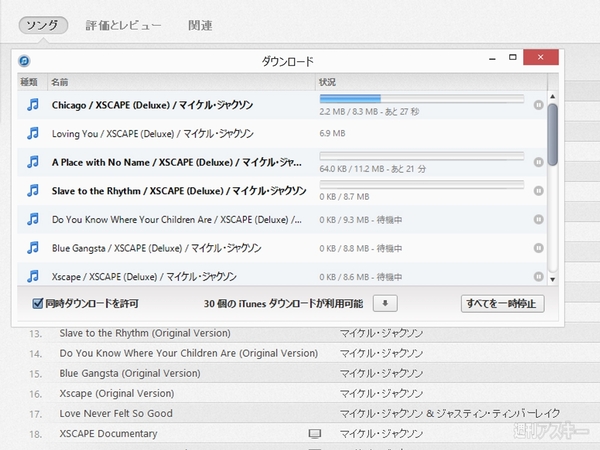The width and height of the screenshot is (600, 450).
Task: Select track 18 XSCAPE Documentary
Action: tap(108, 434)
